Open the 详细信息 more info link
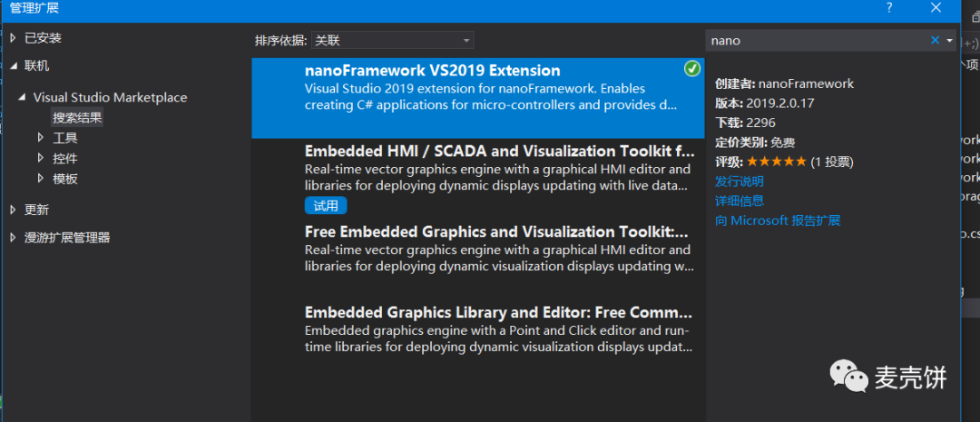Screen dimensions: 980x422 tap(740, 201)
